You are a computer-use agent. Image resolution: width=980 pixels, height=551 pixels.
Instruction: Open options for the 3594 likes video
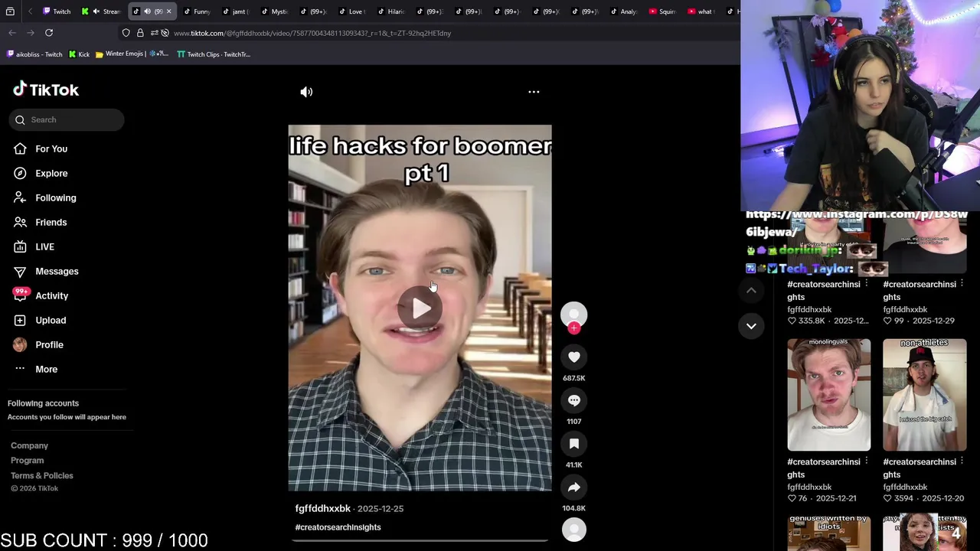pyautogui.click(x=962, y=461)
